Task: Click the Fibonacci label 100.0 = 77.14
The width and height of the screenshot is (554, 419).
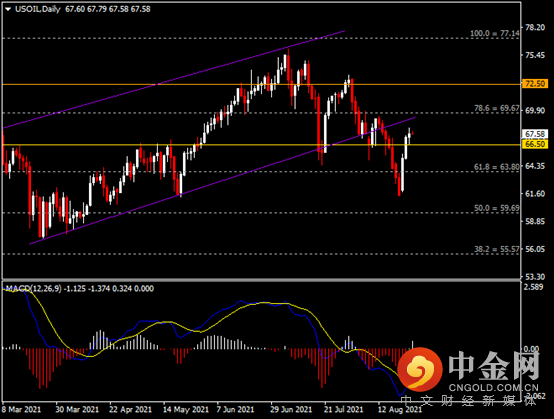Action: coord(495,34)
